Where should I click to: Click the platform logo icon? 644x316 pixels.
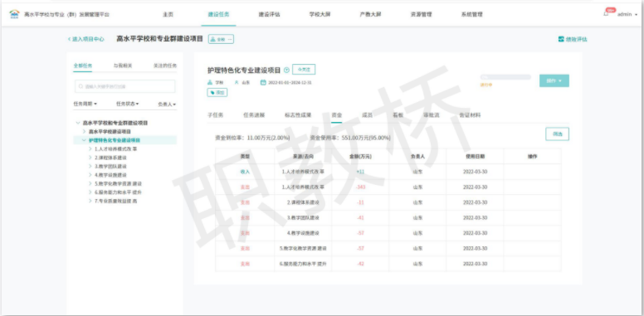[x=14, y=14]
